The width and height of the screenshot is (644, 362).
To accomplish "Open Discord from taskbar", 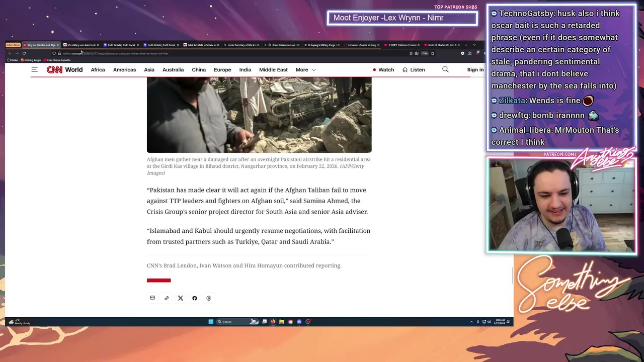I will [x=299, y=322].
